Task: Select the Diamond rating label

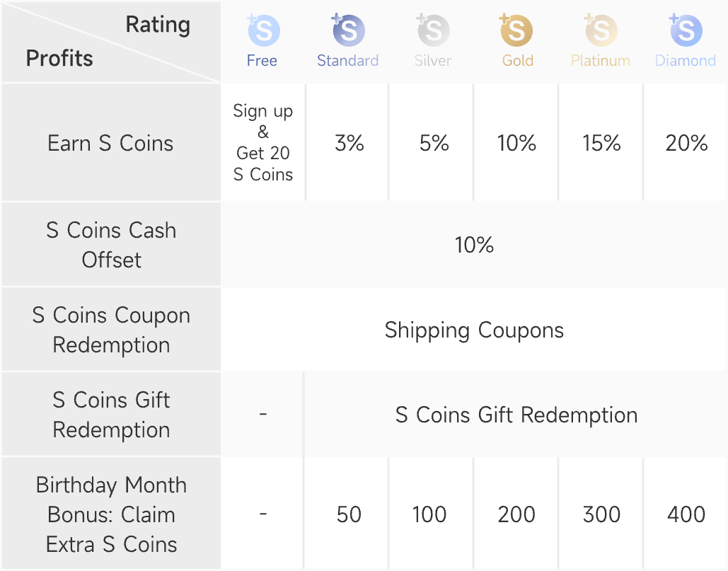Action: point(686,61)
